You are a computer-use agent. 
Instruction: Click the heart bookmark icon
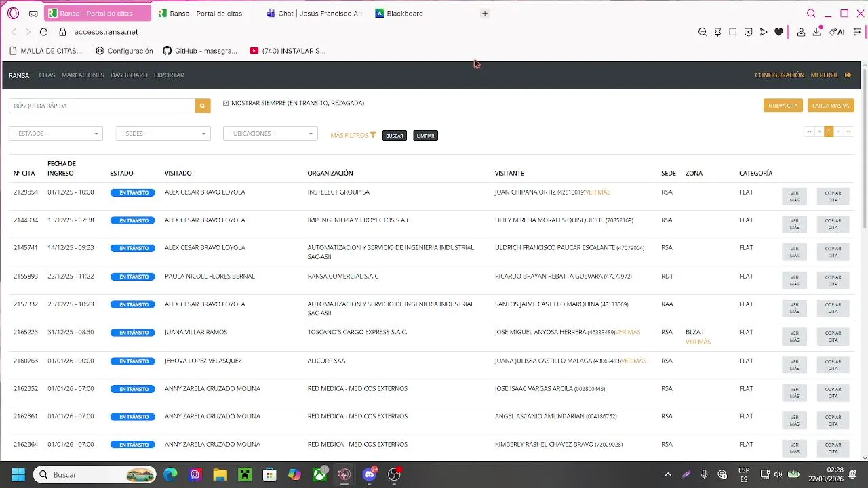point(778,32)
